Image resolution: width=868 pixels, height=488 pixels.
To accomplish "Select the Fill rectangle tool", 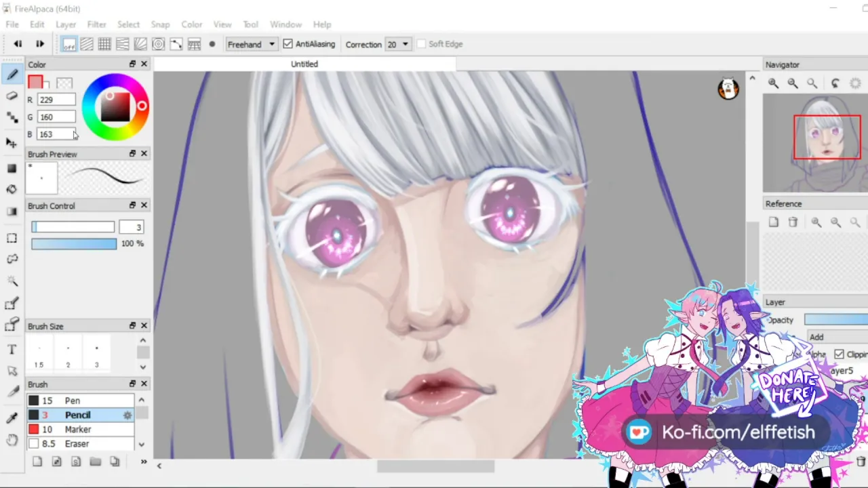I will pyautogui.click(x=12, y=168).
